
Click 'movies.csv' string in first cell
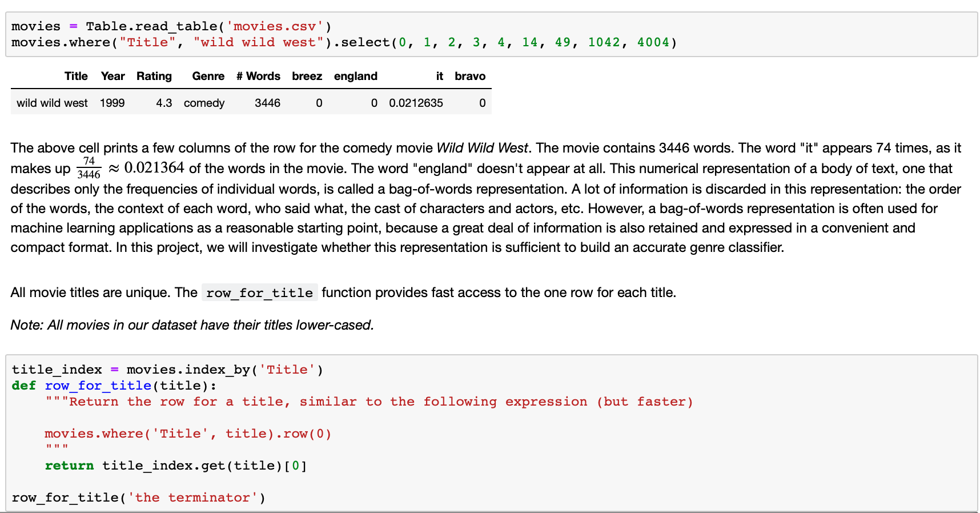tap(275, 26)
